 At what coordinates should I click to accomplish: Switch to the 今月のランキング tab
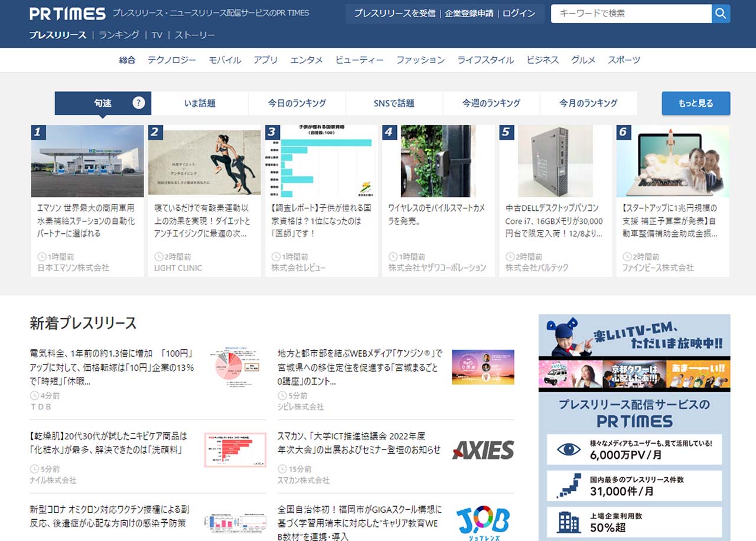pos(588,103)
